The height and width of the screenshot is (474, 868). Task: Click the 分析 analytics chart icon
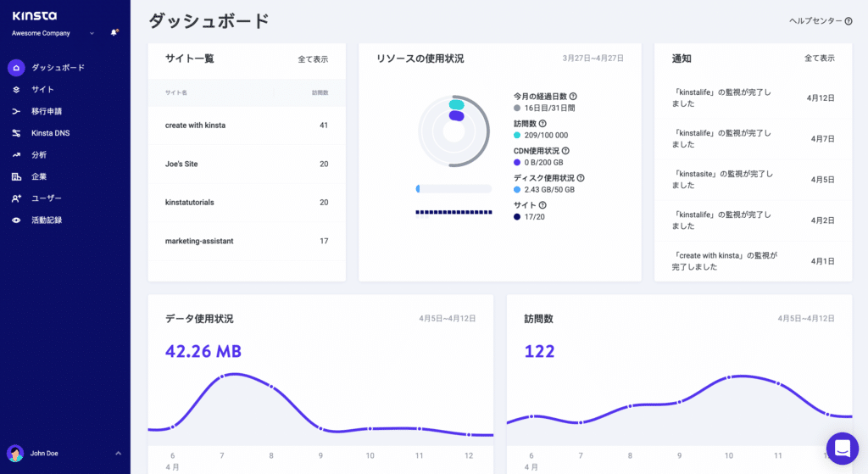click(x=16, y=155)
